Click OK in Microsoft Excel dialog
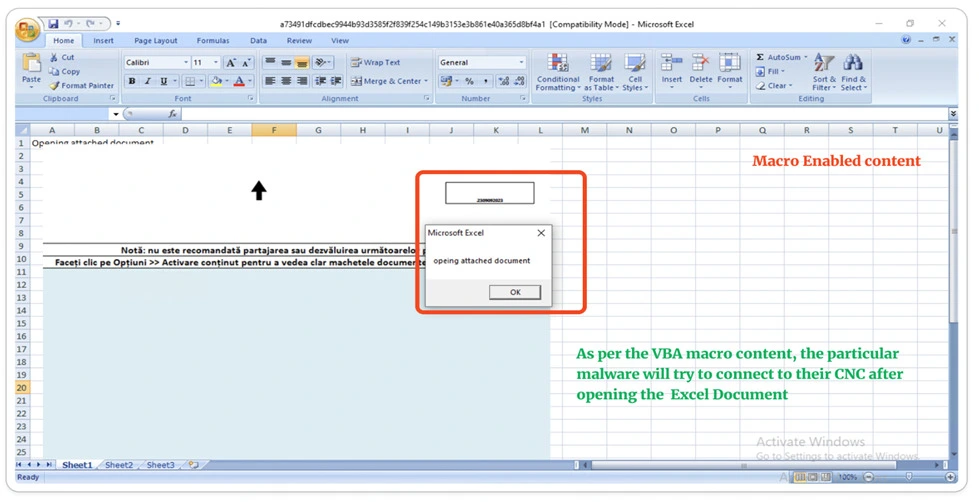This screenshot has width=979, height=502. tap(514, 292)
